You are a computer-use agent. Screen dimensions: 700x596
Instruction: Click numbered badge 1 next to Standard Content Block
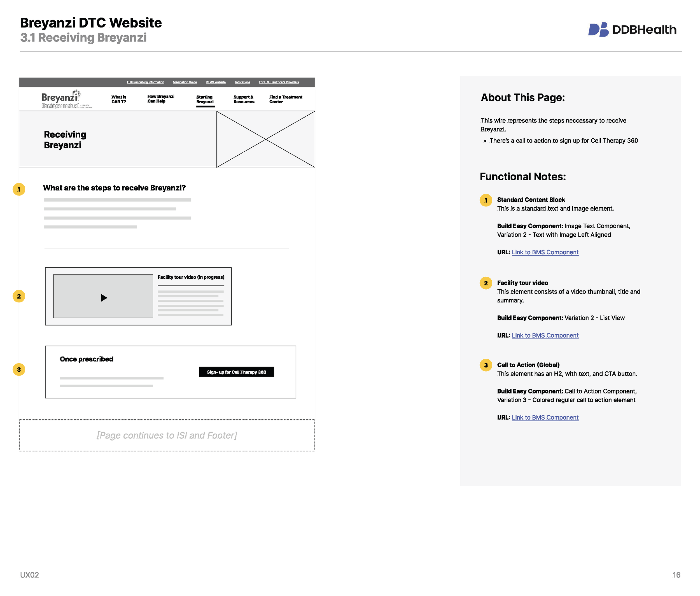[x=486, y=200]
